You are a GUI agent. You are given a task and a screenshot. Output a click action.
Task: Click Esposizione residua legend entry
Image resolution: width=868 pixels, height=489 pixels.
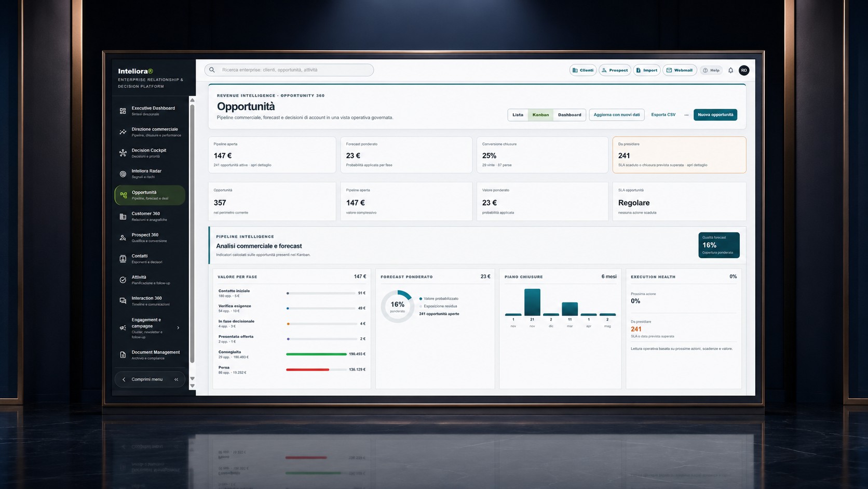coord(439,306)
